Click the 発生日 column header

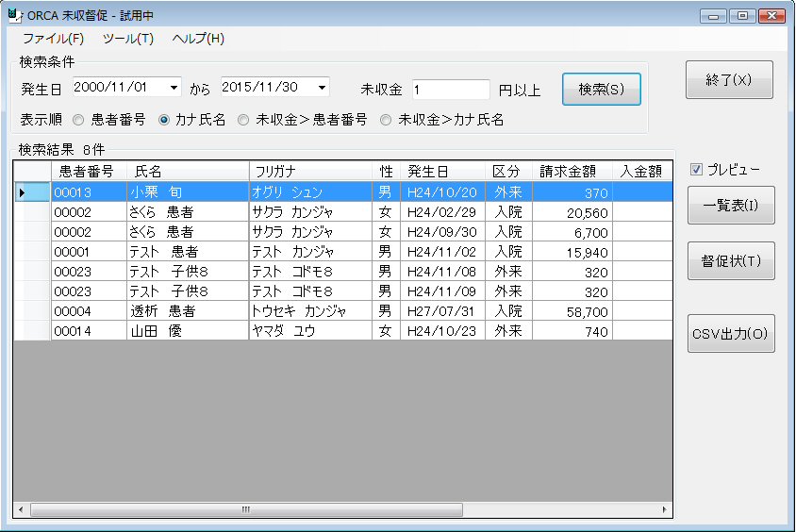pos(442,171)
